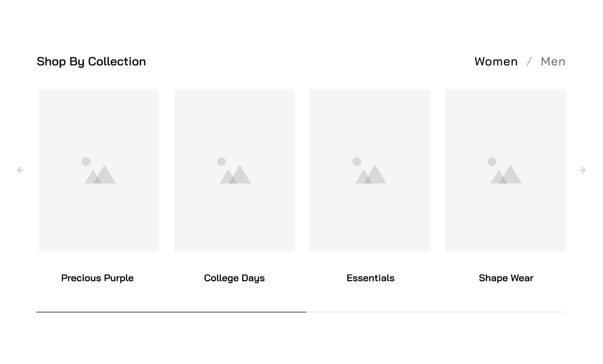The width and height of the screenshot is (603, 364).
Task: Switch to the Men collections tab
Action: [x=553, y=62]
